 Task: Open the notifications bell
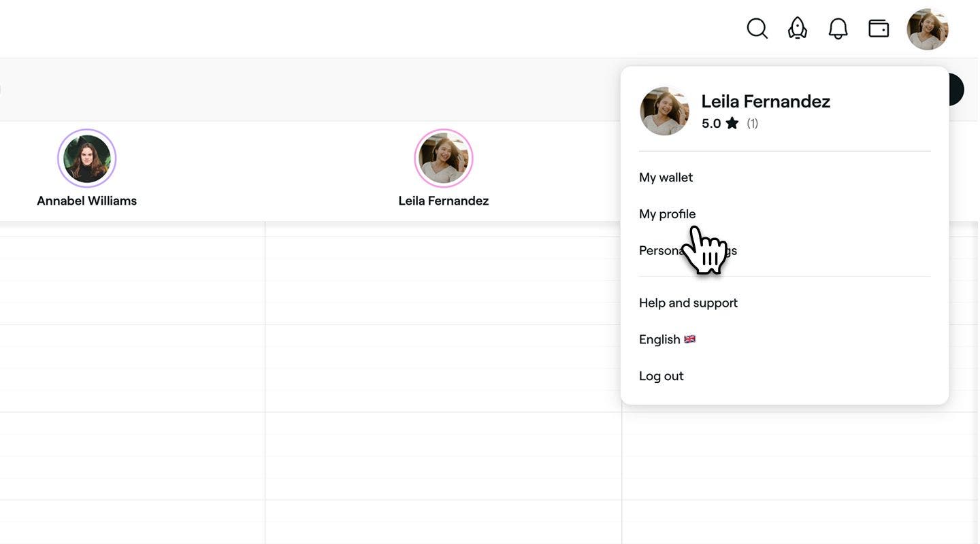838,29
